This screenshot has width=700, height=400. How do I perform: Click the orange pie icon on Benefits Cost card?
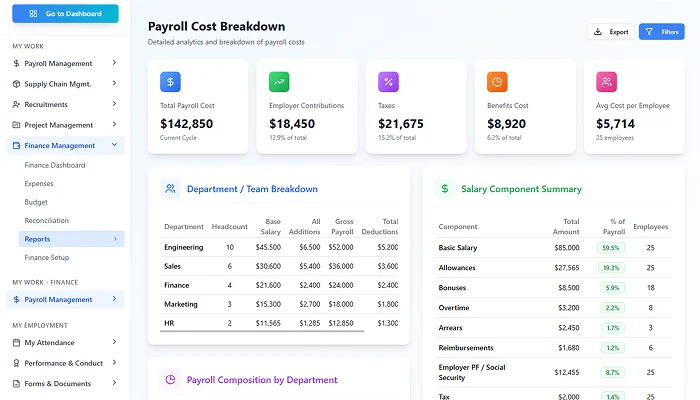(x=497, y=82)
